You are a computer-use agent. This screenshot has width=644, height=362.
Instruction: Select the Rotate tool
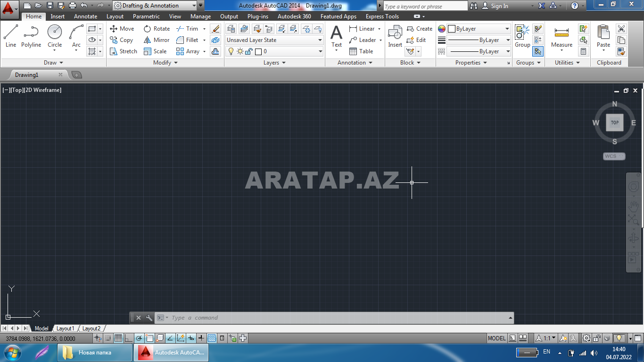(157, 29)
